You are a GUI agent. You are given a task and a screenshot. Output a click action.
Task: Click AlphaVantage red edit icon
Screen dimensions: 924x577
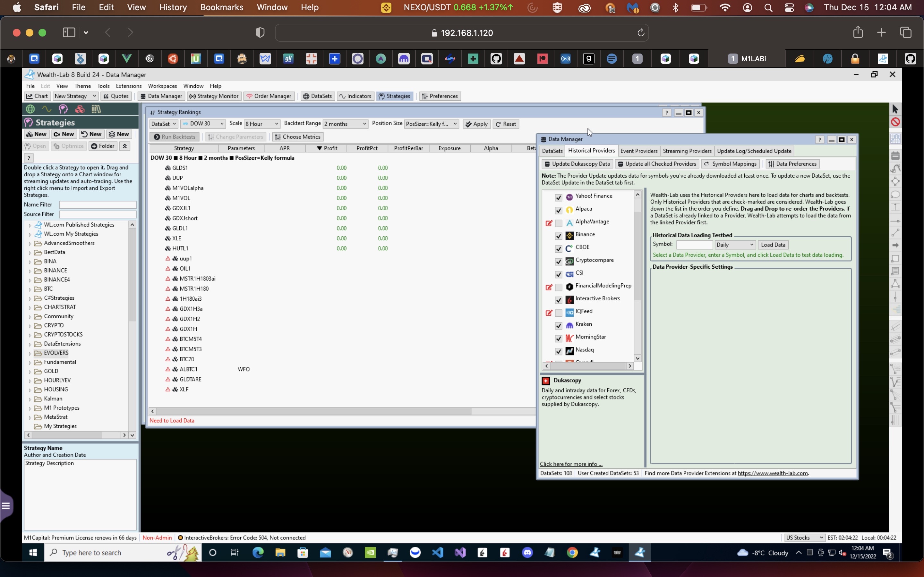549,223
